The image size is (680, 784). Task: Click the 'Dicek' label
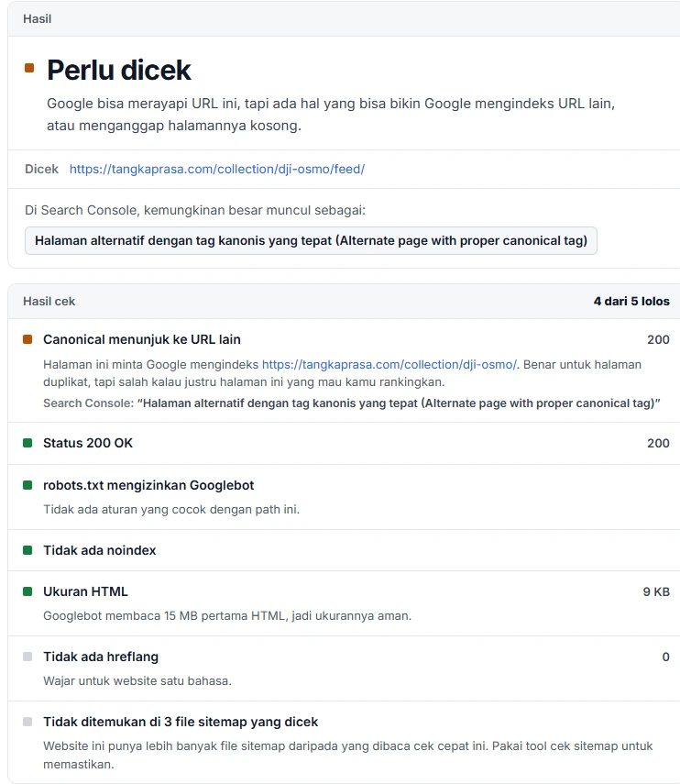[x=41, y=169]
